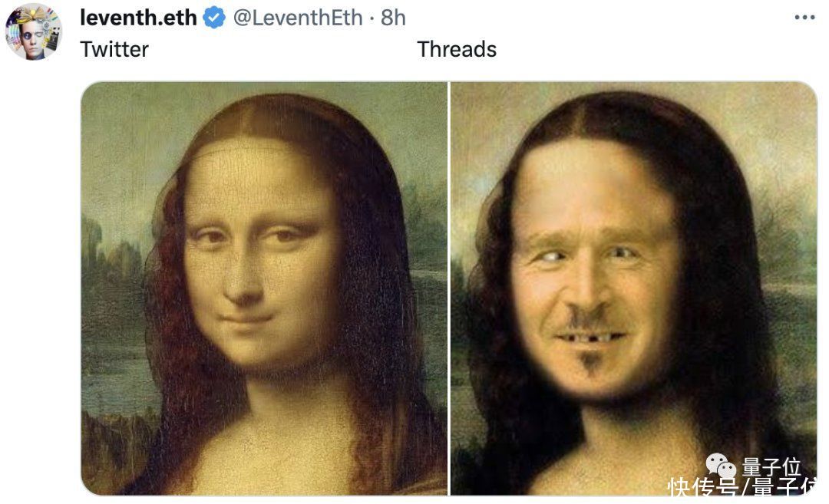
Task: Click the WeChat logo watermark
Action: tap(721, 466)
